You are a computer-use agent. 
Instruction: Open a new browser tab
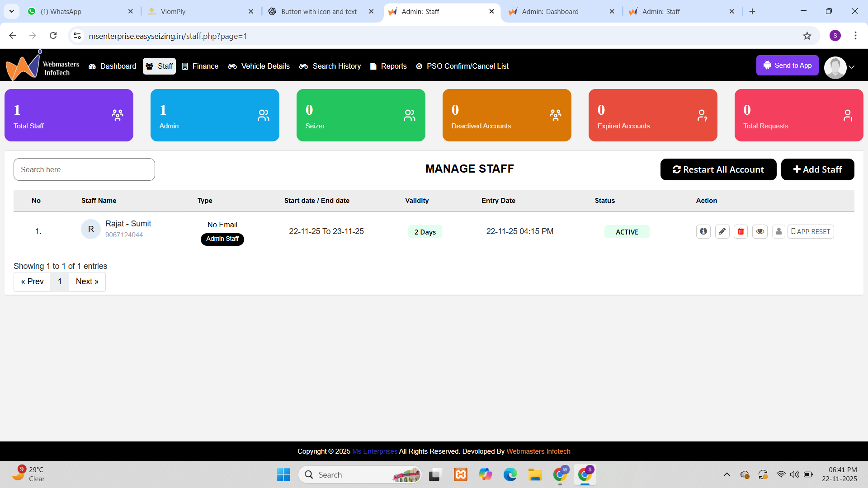752,12
